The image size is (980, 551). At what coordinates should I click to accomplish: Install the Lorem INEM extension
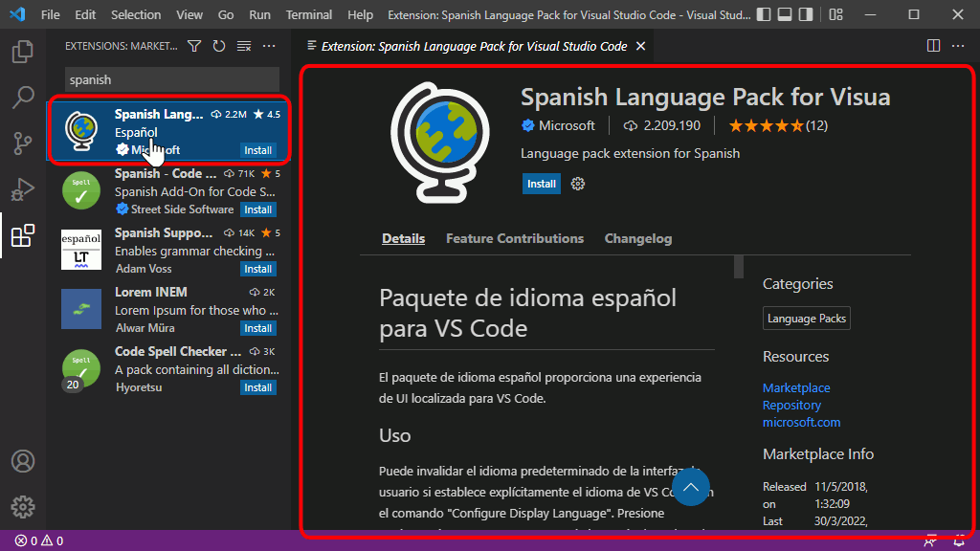click(258, 328)
